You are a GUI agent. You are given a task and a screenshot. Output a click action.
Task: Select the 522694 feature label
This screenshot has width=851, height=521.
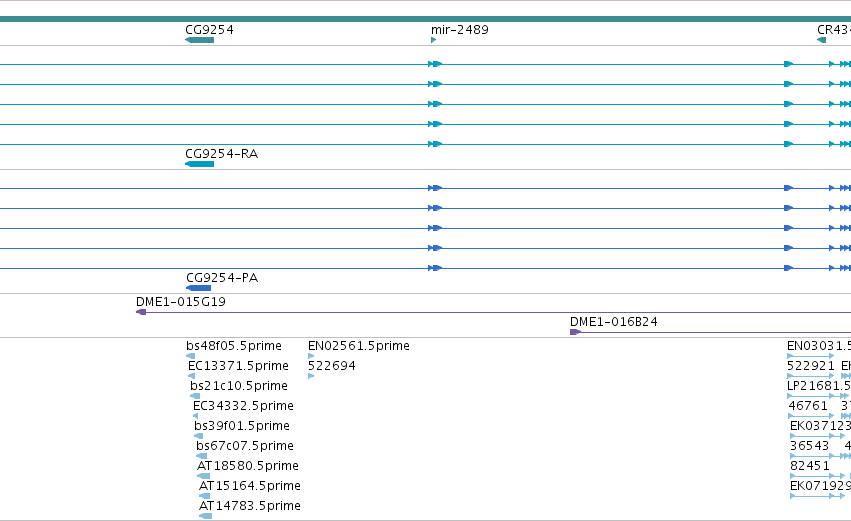click(332, 366)
